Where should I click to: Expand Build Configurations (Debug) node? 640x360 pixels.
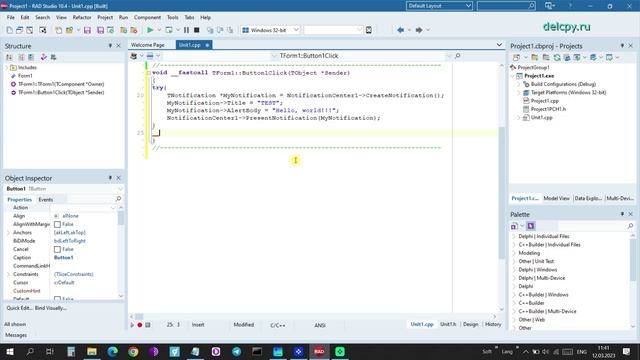point(519,84)
